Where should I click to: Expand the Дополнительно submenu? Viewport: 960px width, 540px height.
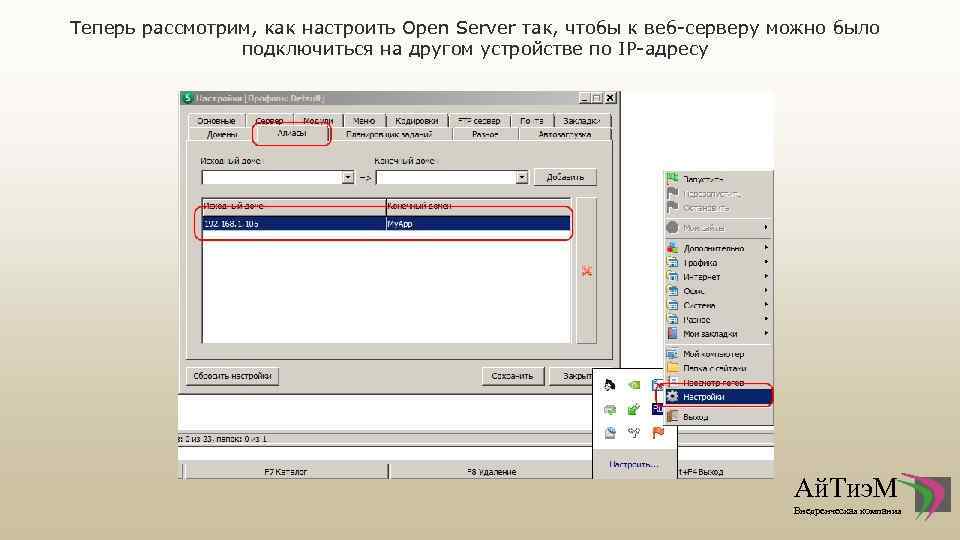click(718, 248)
